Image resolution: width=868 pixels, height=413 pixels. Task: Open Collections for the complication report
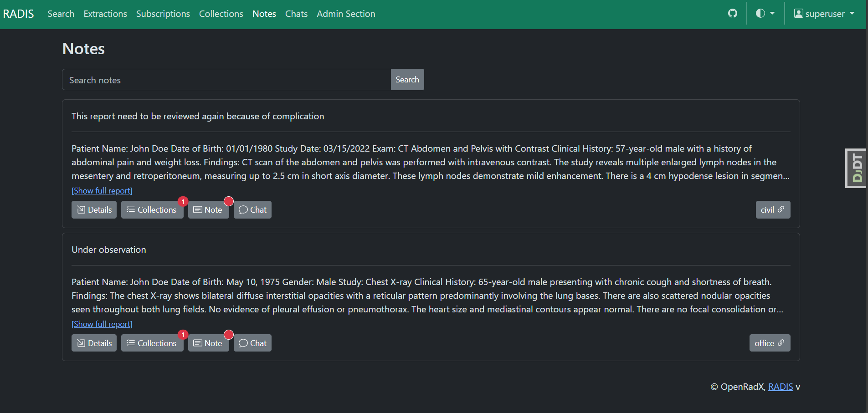pyautogui.click(x=152, y=209)
